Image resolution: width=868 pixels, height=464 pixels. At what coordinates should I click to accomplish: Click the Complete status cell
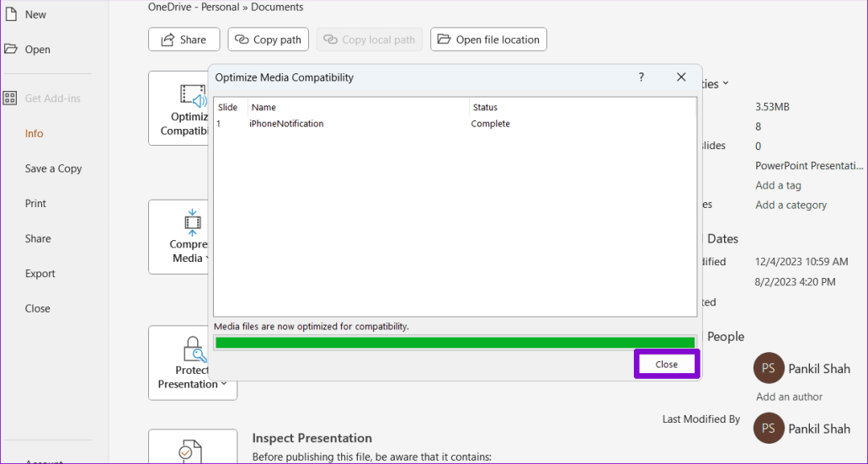(491, 124)
